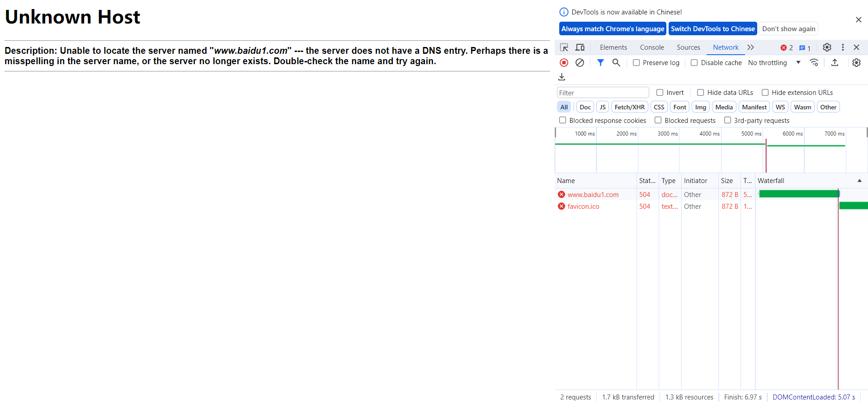Image resolution: width=868 pixels, height=404 pixels.
Task: Toggle the device toolbar icon
Action: tap(580, 47)
